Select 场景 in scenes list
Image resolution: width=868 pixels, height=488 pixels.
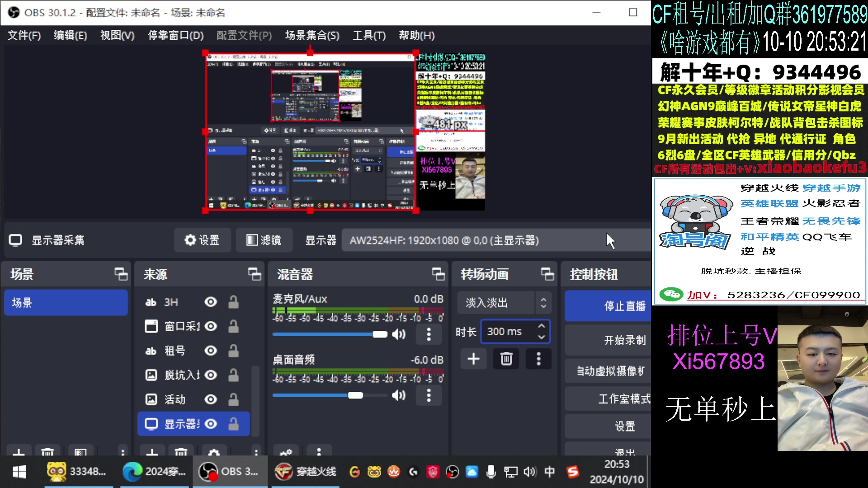click(66, 303)
